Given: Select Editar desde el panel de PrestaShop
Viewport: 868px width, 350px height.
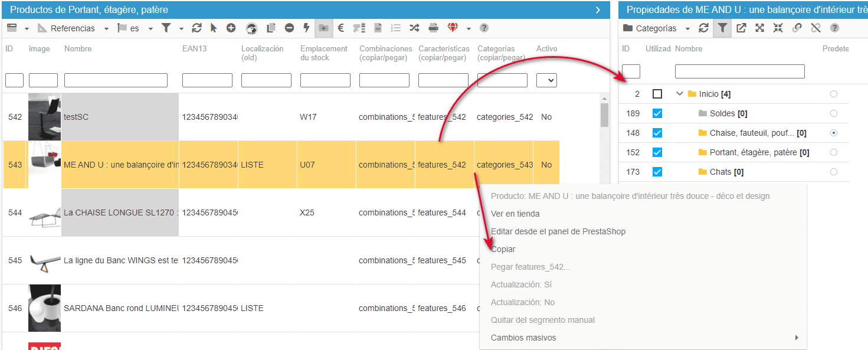Looking at the screenshot, I should (x=558, y=231).
